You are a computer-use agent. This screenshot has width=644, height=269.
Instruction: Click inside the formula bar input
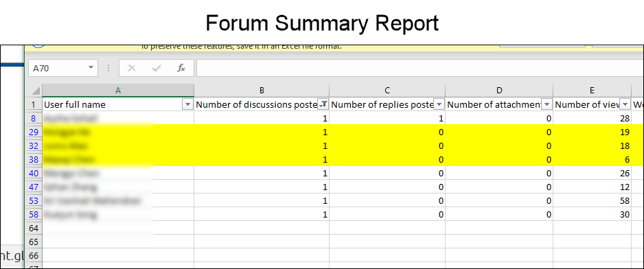(x=419, y=68)
